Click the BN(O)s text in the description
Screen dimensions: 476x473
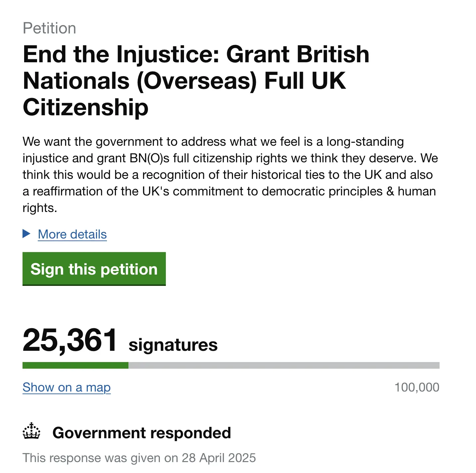pyautogui.click(x=150, y=158)
